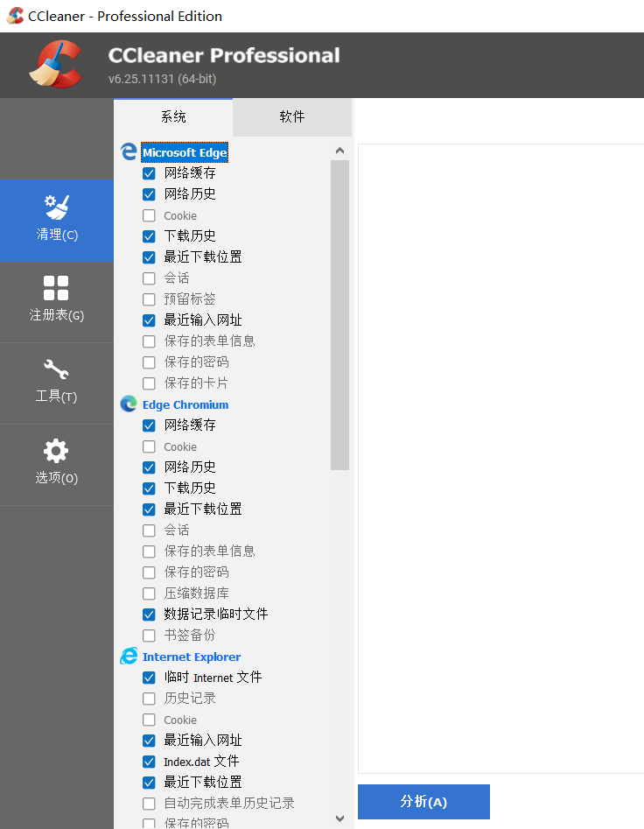The image size is (644, 829).
Task: Open the Registry section grid icon
Action: click(x=57, y=302)
